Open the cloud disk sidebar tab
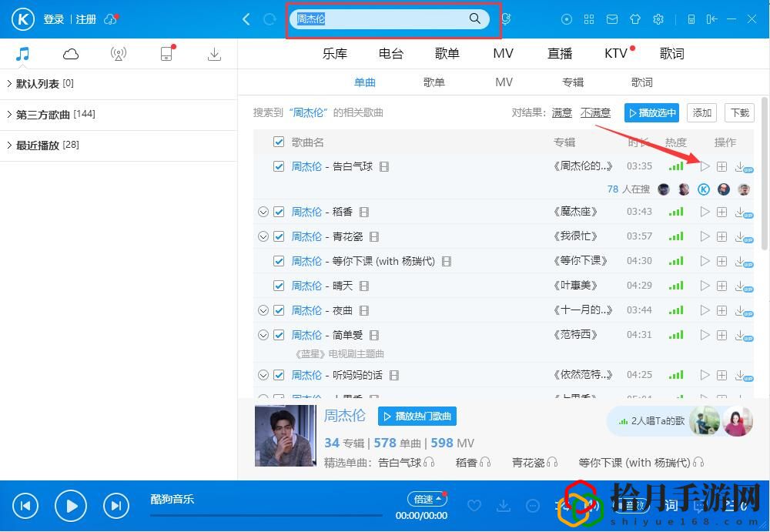The width and height of the screenshot is (770, 532). (x=71, y=54)
